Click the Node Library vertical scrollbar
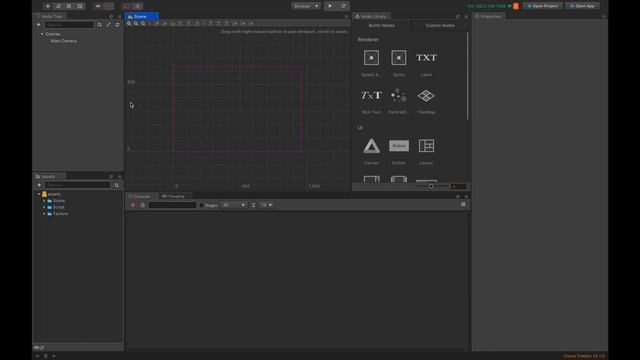This screenshot has width=640, height=360. 467,76
